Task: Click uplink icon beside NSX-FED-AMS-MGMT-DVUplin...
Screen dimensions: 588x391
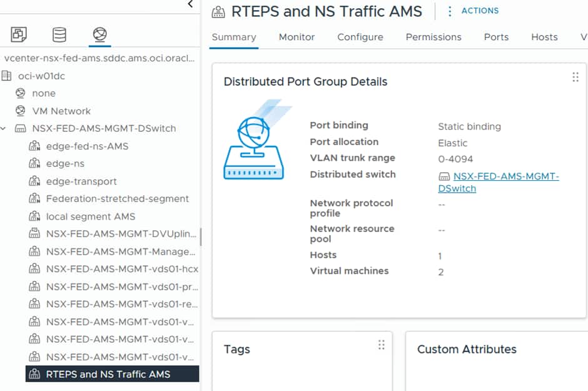Action: tap(34, 233)
